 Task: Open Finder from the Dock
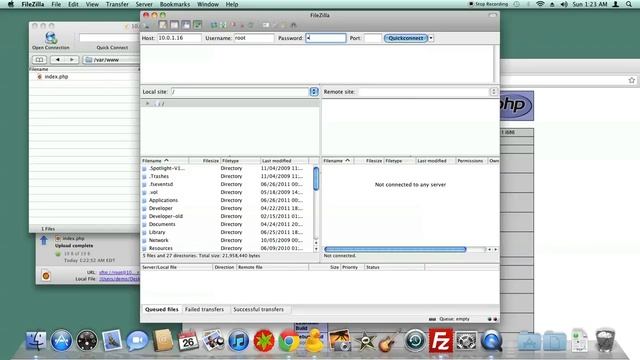tap(36, 341)
